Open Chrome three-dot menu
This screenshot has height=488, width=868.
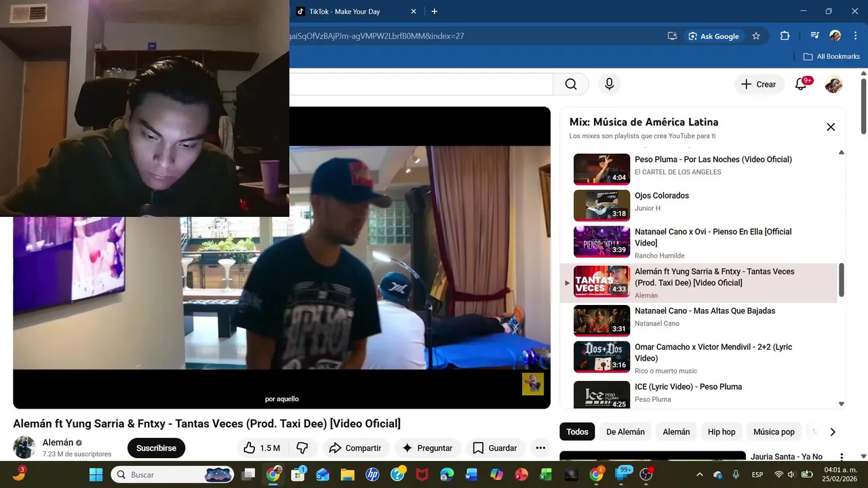(855, 36)
